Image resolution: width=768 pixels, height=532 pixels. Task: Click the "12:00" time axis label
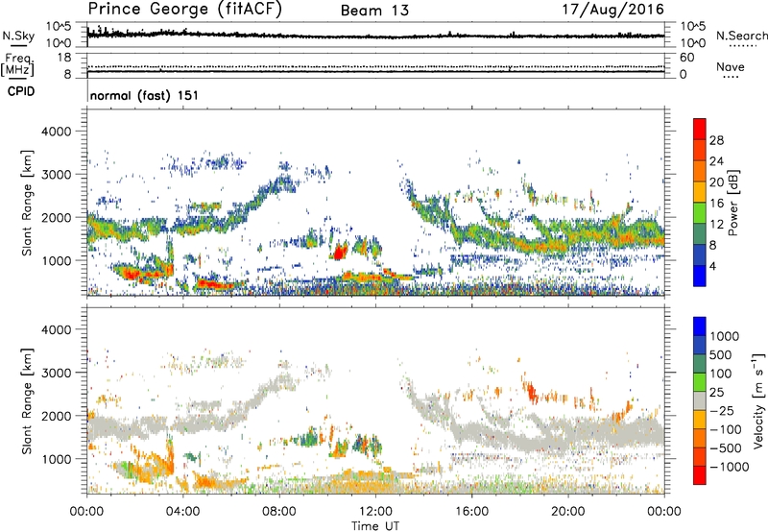click(375, 512)
